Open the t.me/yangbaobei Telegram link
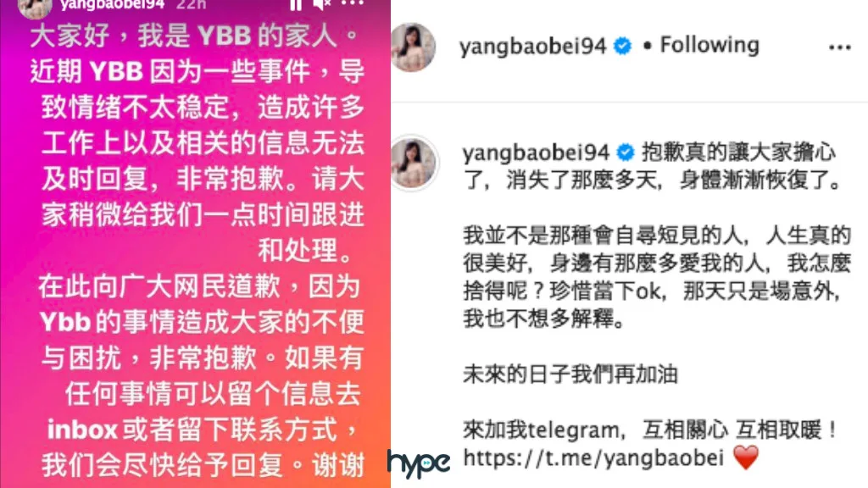 point(593,457)
